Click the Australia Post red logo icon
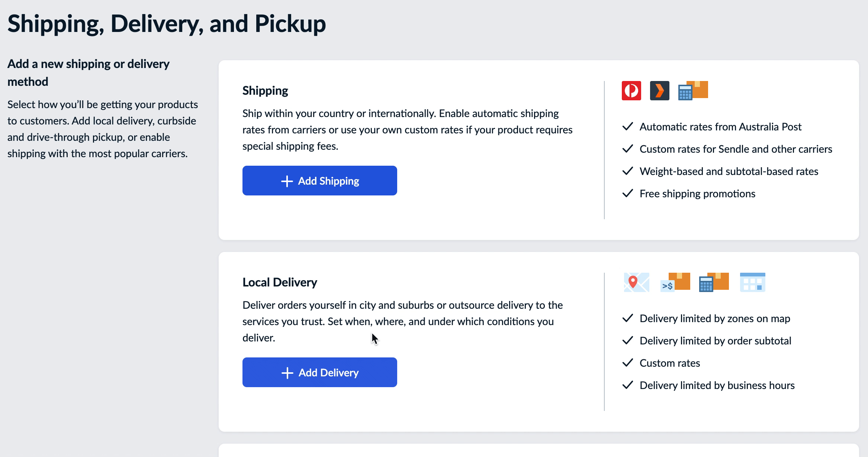868x457 pixels. (631, 91)
